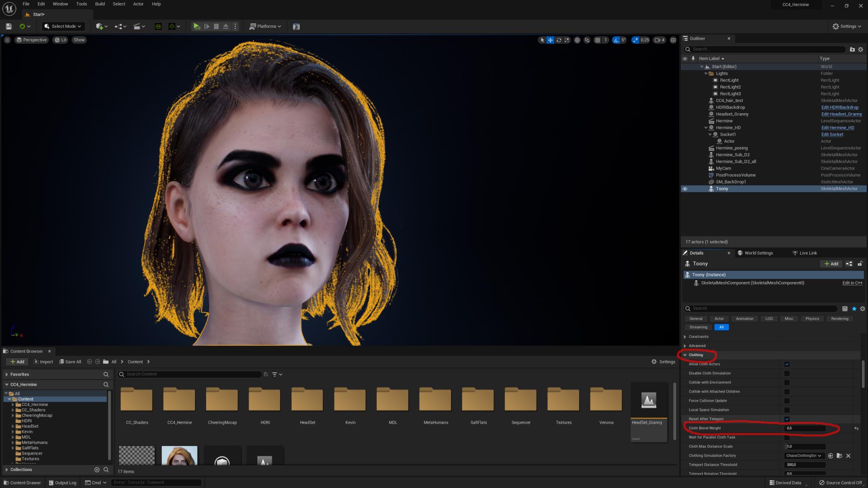The width and height of the screenshot is (868, 488).
Task: Click the Add button in Content Browser
Action: (17, 362)
